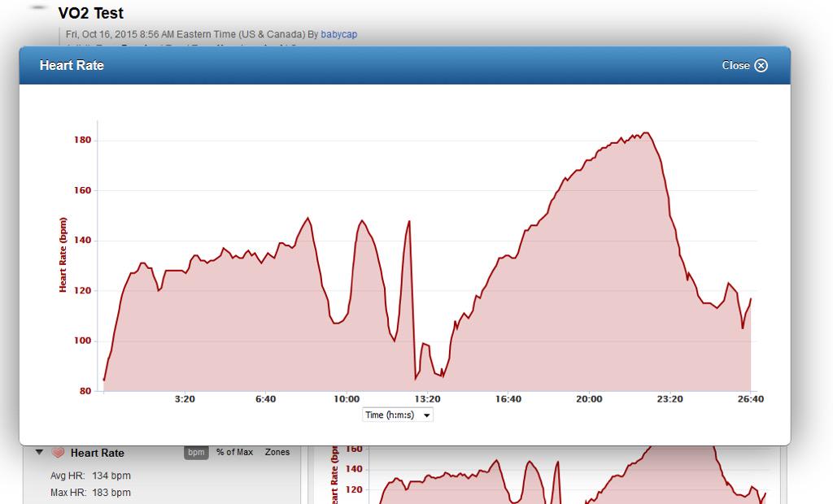Click the Heart Rate section heading below dialog

[x=98, y=453]
